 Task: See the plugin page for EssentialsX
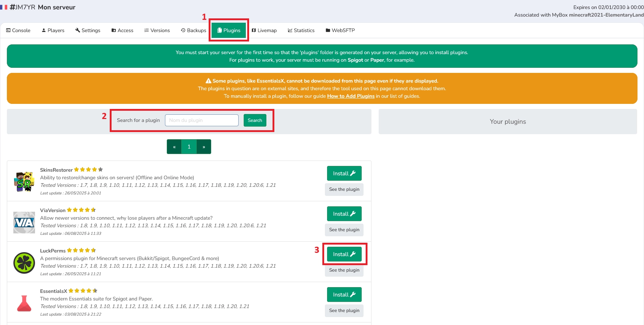[344, 311]
